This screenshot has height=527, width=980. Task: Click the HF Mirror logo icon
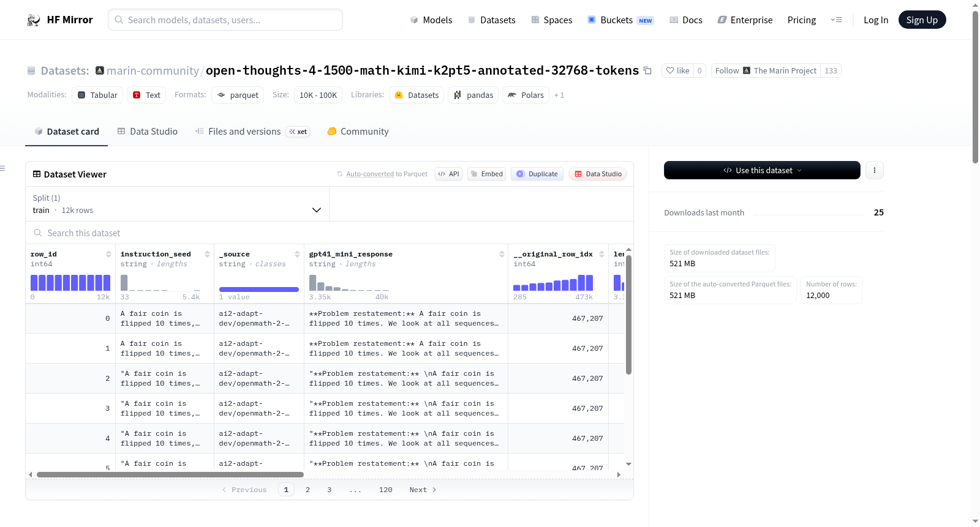(34, 20)
